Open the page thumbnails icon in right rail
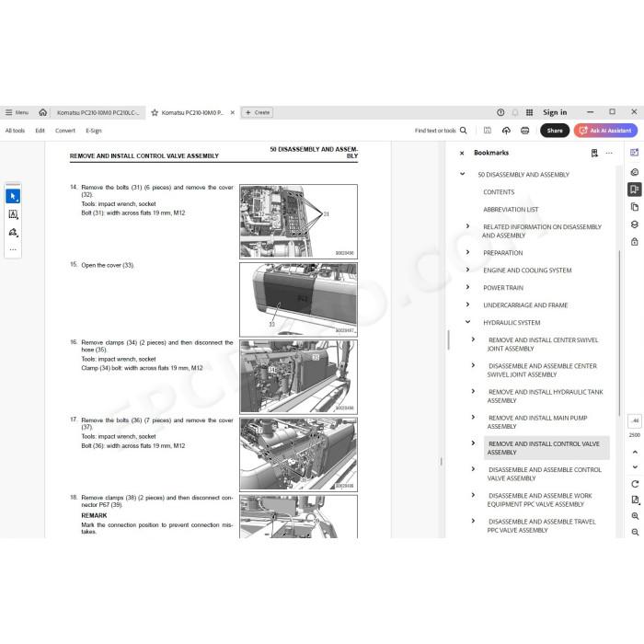Viewport: 644px width, 644px height. tap(635, 207)
